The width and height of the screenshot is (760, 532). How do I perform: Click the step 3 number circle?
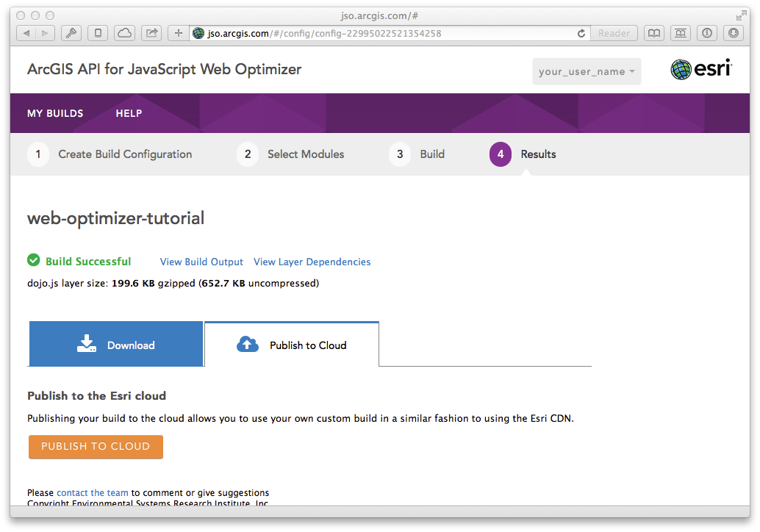coord(400,154)
